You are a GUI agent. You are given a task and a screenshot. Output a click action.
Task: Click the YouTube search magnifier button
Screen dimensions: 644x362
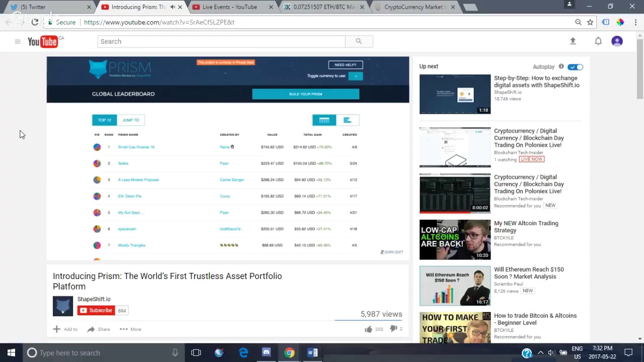point(359,41)
